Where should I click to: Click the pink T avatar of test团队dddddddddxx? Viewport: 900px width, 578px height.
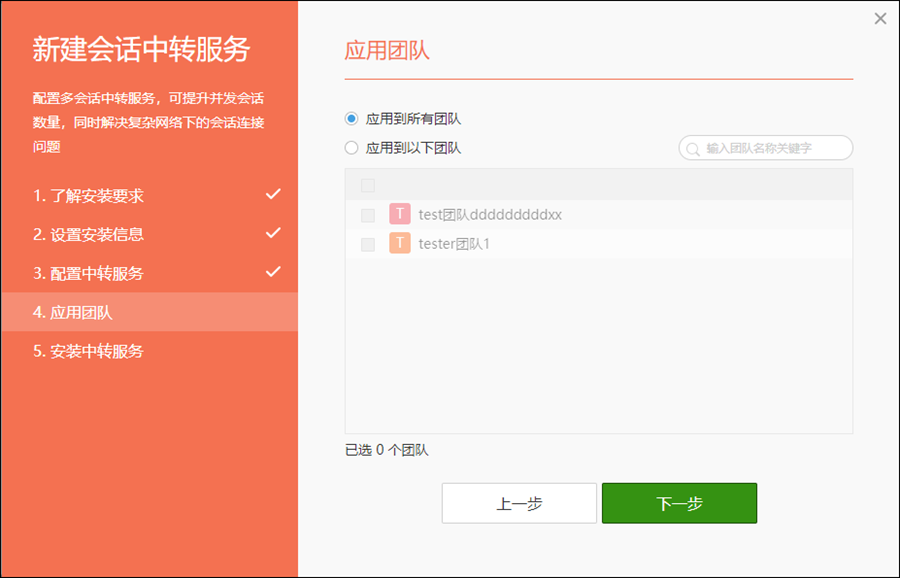point(400,214)
